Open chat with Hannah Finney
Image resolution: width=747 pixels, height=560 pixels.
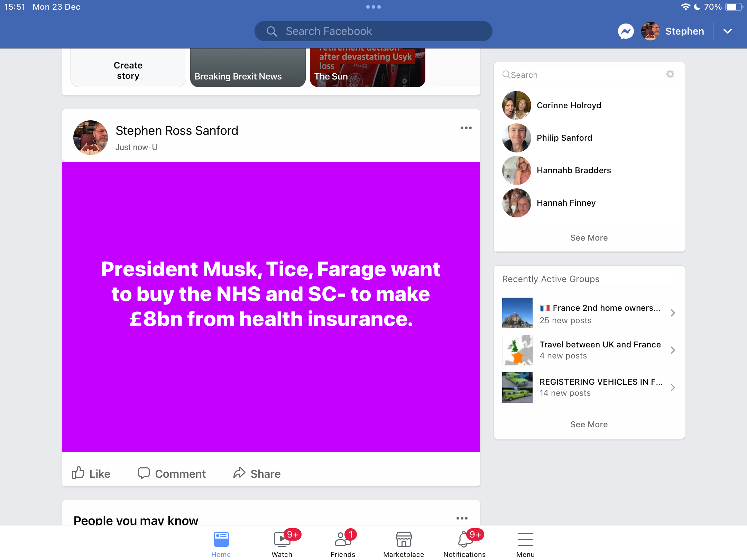(589, 203)
